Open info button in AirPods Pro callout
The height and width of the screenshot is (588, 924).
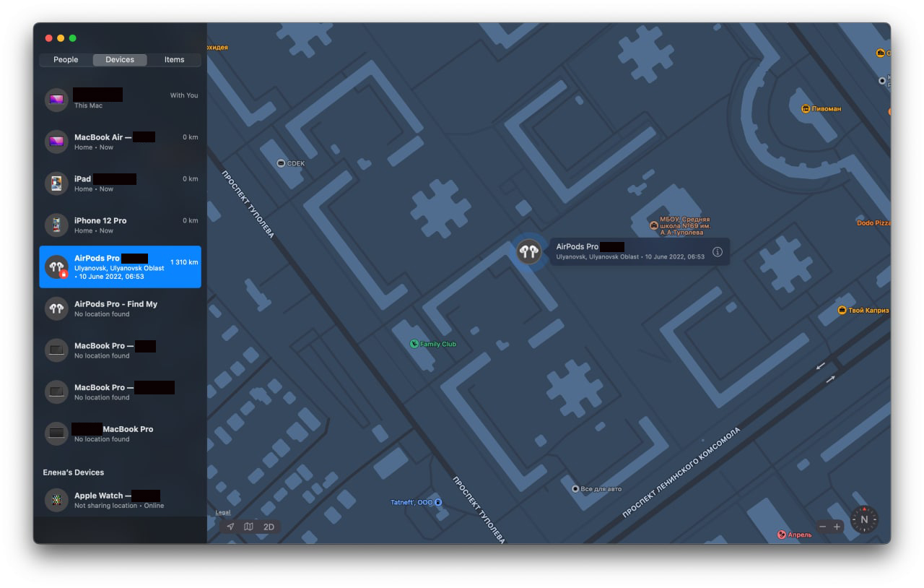(x=717, y=251)
